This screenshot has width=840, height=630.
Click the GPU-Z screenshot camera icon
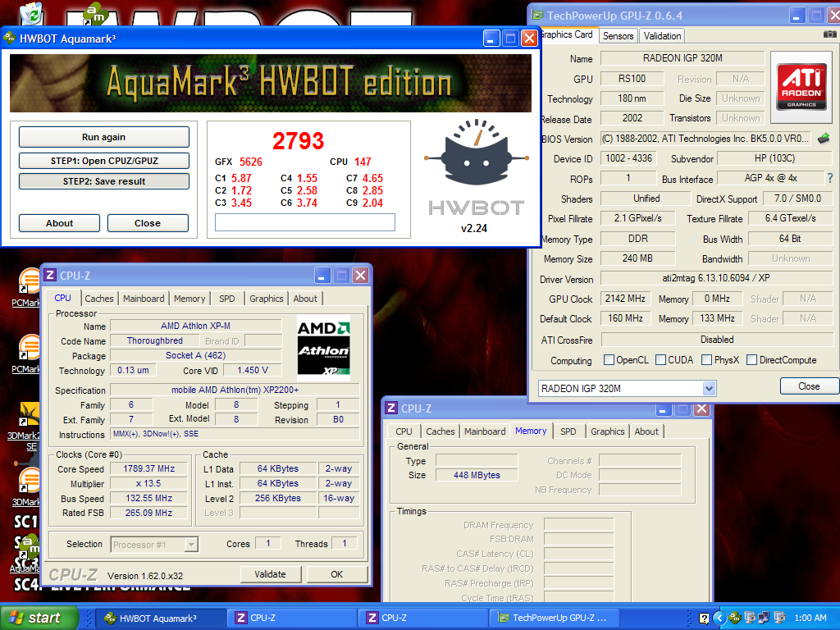click(x=829, y=34)
